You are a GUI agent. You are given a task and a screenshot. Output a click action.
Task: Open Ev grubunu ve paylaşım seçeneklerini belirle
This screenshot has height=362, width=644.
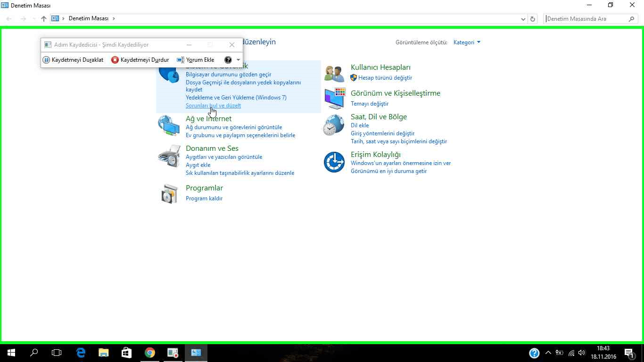pos(240,135)
